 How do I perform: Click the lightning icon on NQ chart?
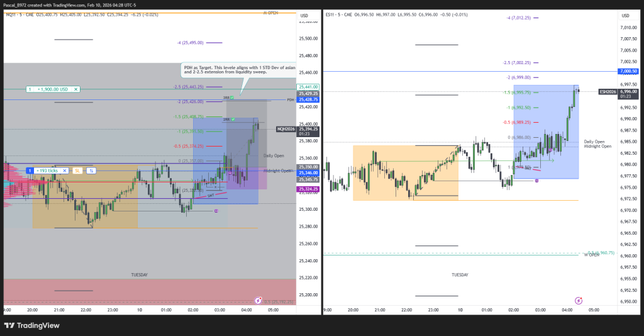(257, 301)
